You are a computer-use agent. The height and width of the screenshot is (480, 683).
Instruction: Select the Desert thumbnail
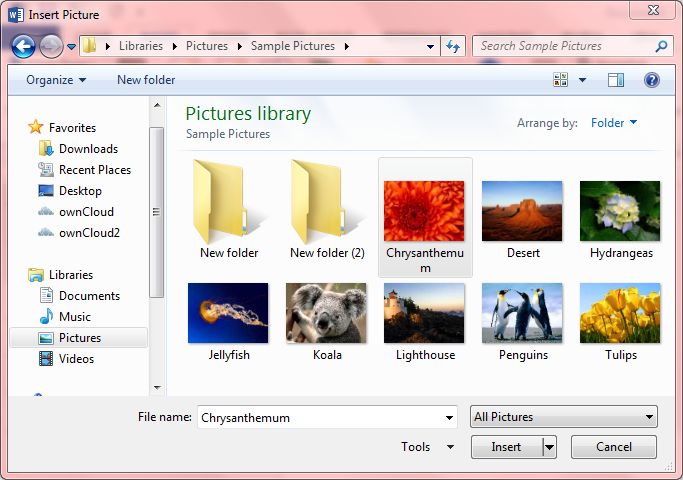click(x=522, y=211)
